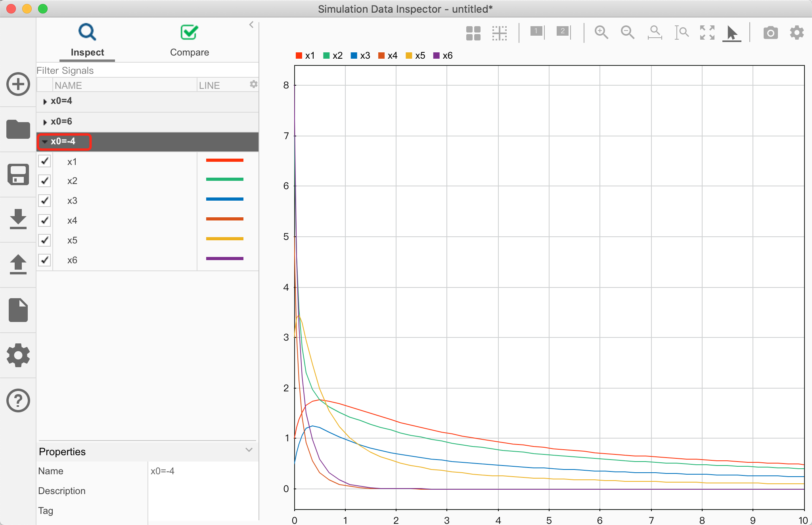Viewport: 812px width, 525px height.
Task: Click the zoom in magnifier icon
Action: 601,33
